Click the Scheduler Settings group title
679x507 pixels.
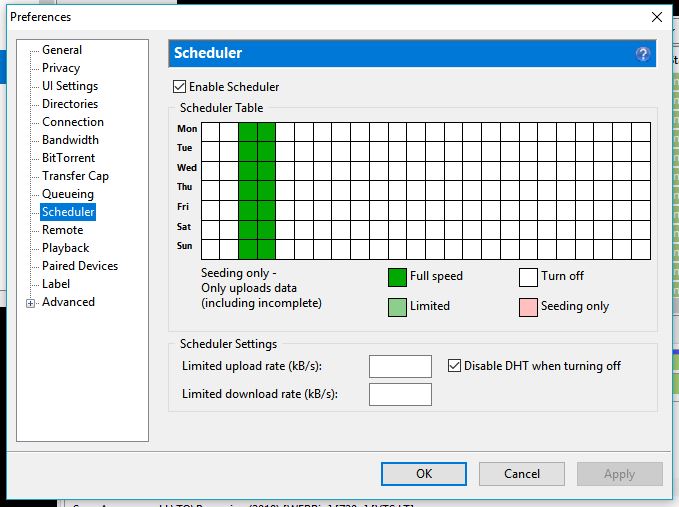click(x=228, y=344)
